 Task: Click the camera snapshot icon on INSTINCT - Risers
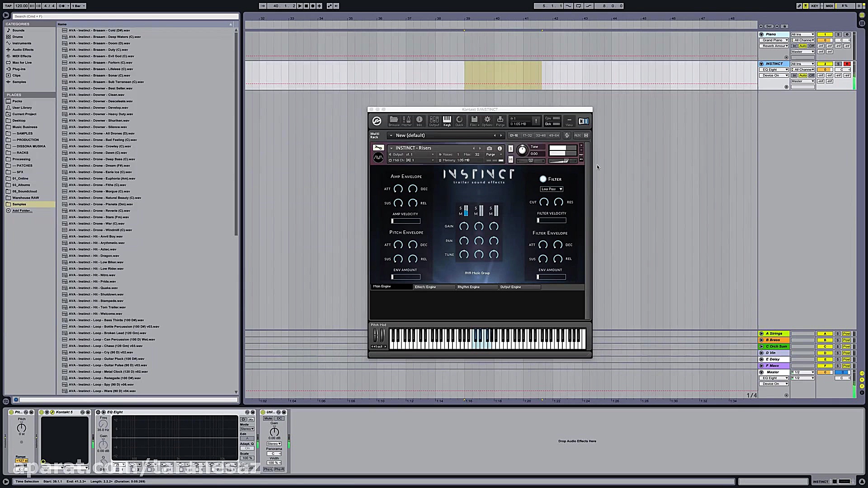(490, 148)
